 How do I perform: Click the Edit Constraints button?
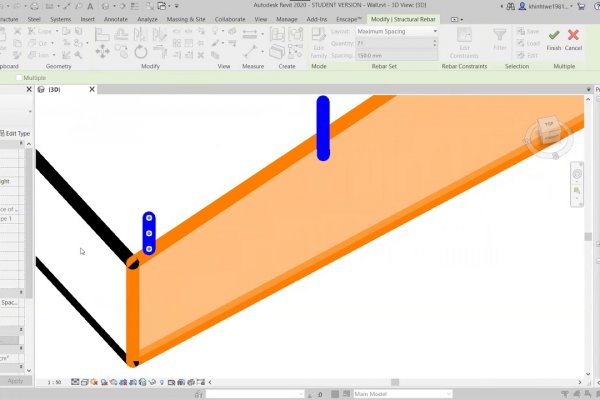click(464, 43)
